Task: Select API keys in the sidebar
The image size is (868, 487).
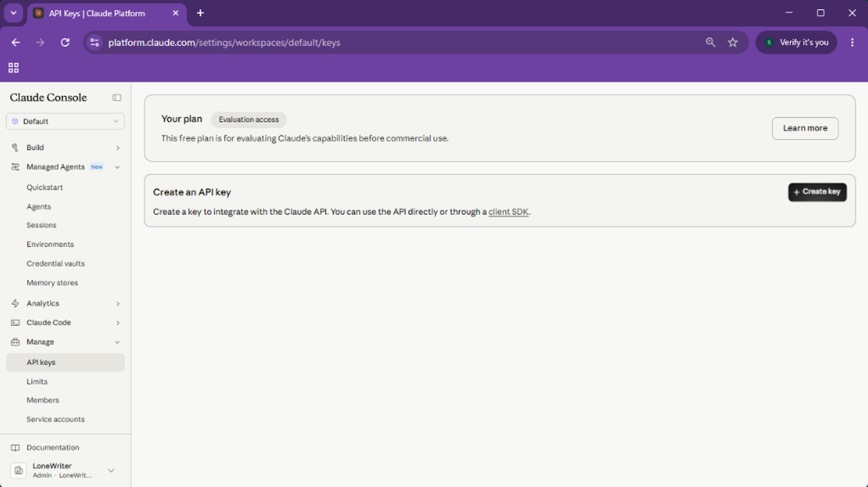Action: tap(65, 363)
